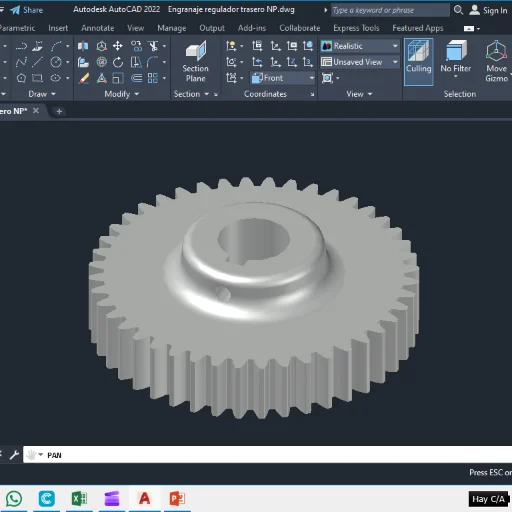Switch to the Manage ribbon tab
This screenshot has height=512, width=512.
[x=172, y=28]
